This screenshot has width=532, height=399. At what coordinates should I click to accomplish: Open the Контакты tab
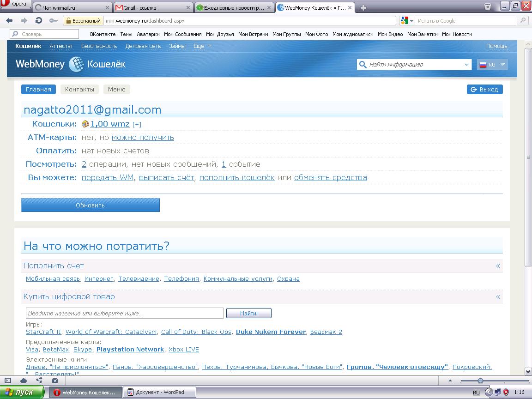pos(79,89)
